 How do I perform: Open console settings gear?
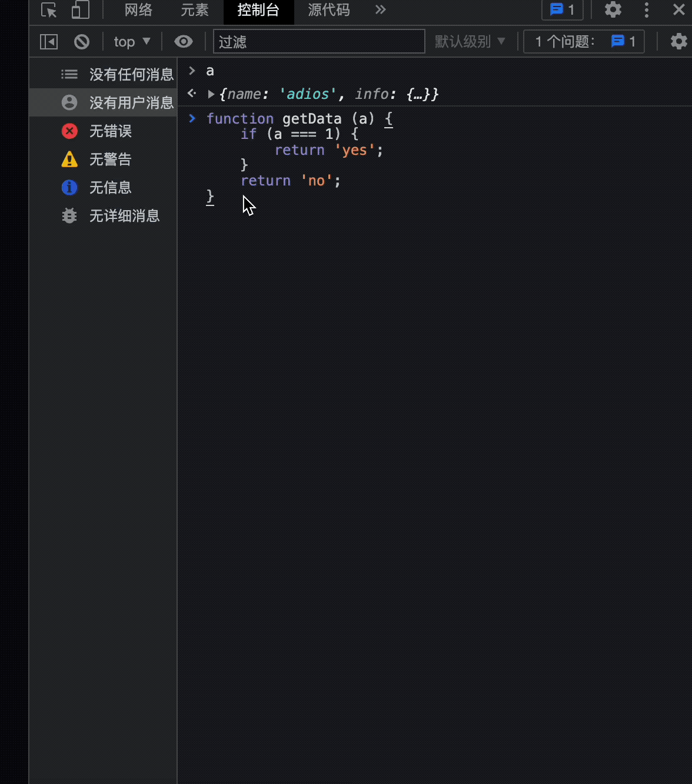pos(679,41)
